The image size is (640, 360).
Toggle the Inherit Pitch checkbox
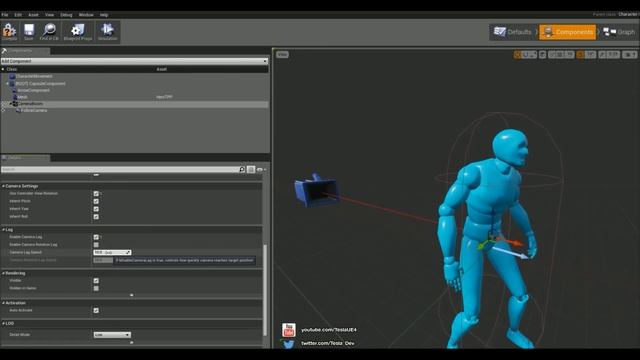(96, 201)
